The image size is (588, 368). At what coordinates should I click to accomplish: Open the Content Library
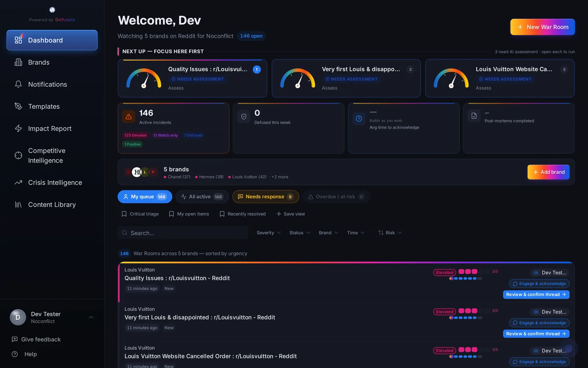click(x=51, y=204)
